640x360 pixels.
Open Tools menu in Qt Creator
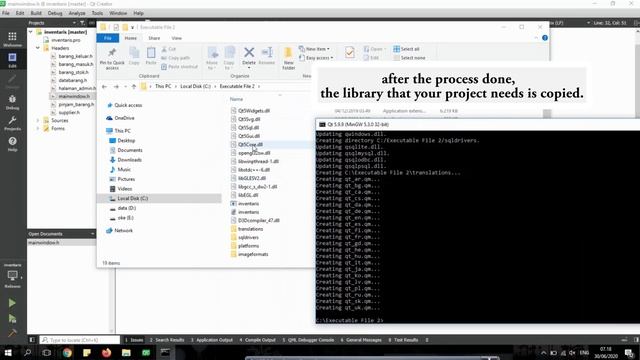pyautogui.click(x=97, y=13)
